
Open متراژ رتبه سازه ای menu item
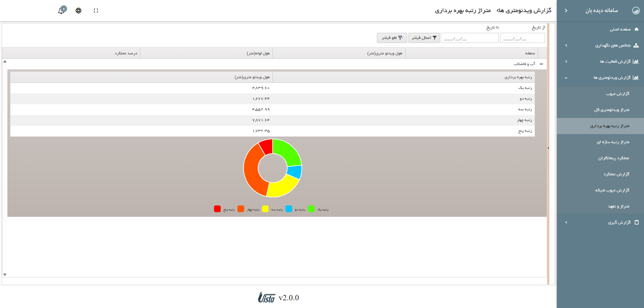point(613,142)
